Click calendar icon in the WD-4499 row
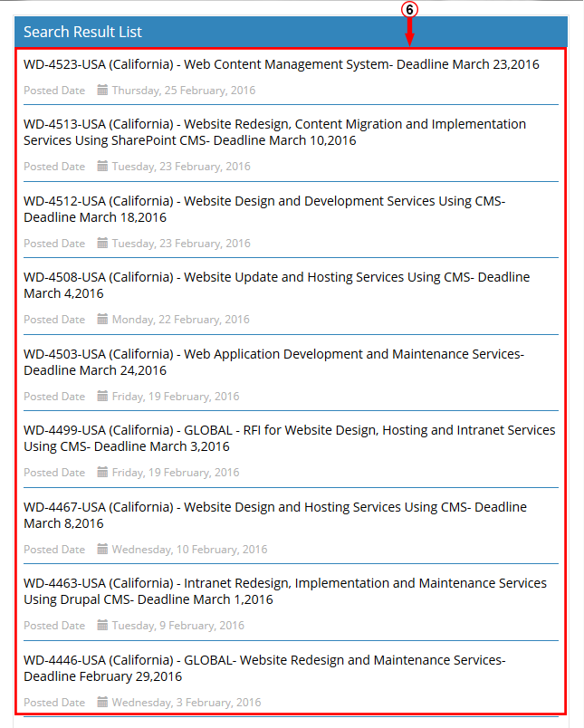Screen dimensions: 584x728 click(102, 472)
